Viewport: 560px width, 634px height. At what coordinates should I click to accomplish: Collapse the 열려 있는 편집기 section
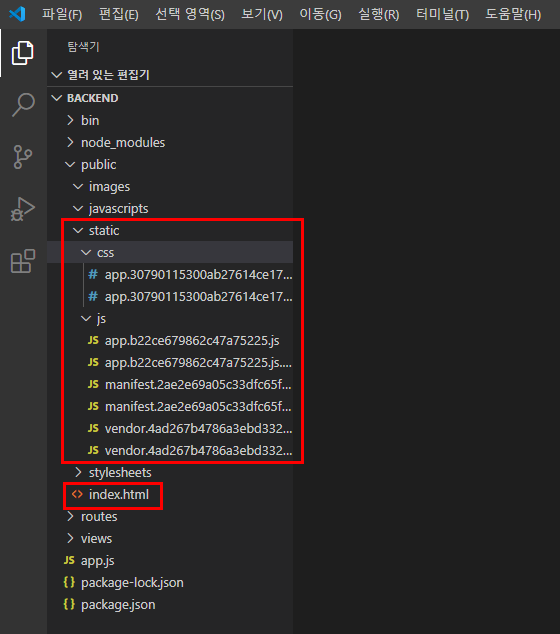(170, 75)
